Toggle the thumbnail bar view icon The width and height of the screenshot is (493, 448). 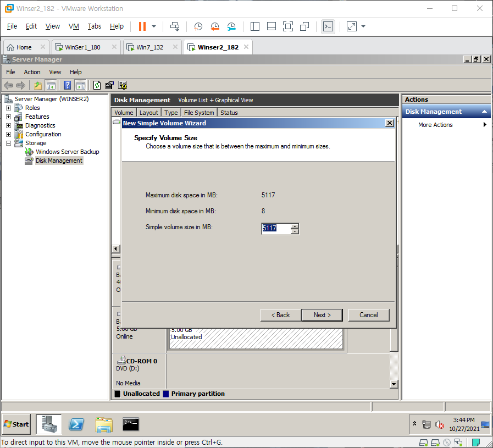pyautogui.click(x=272, y=26)
